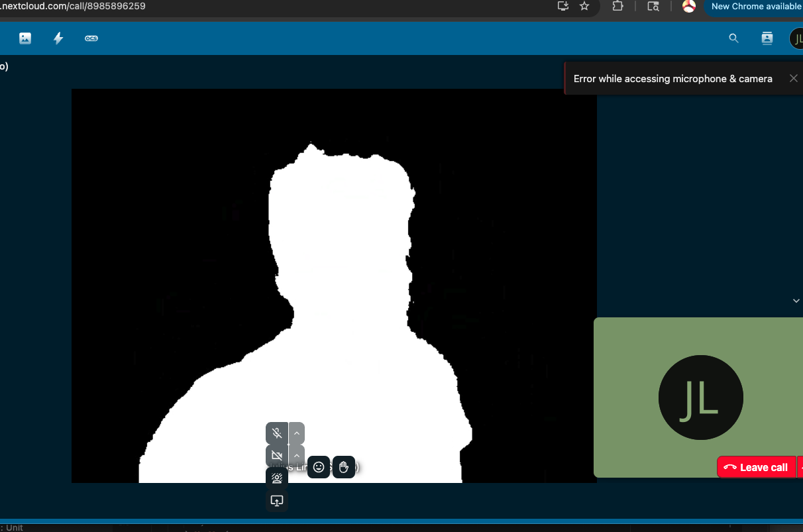Raise your hand in the call

[x=343, y=467]
